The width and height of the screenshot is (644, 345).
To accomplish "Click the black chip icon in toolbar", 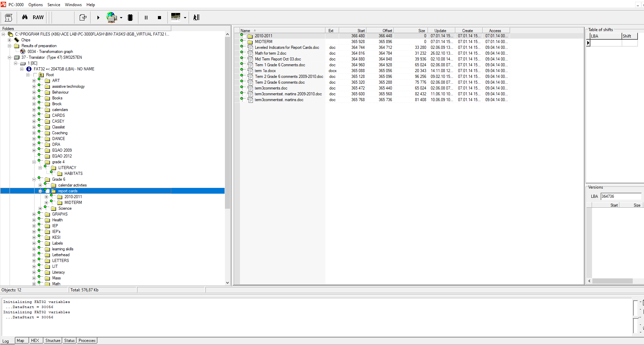I will 130,17.
